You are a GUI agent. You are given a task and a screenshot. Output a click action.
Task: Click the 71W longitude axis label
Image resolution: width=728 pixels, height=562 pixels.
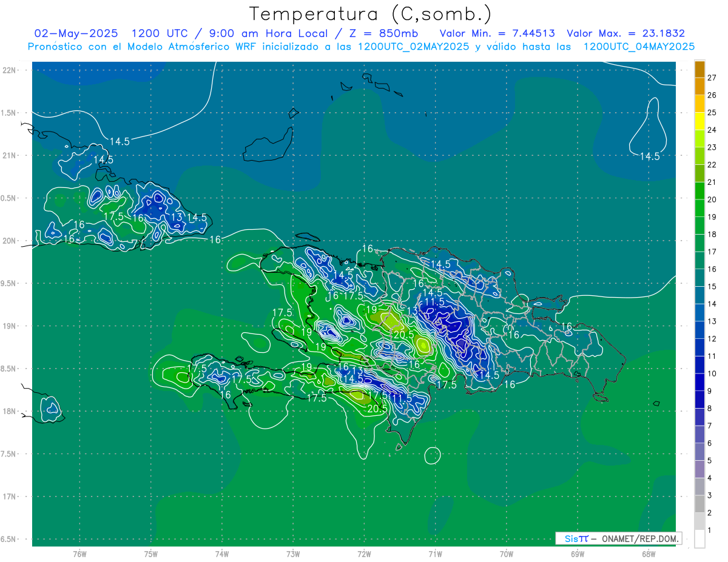[x=435, y=554]
